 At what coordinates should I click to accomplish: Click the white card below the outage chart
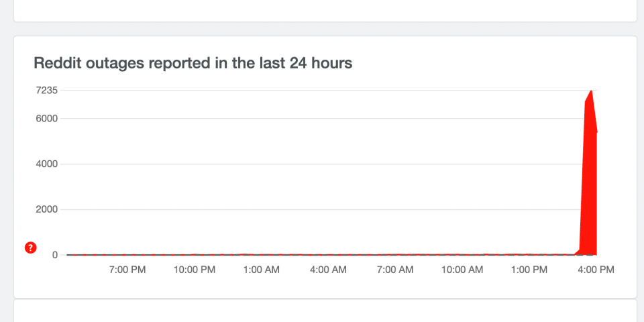coord(325,311)
